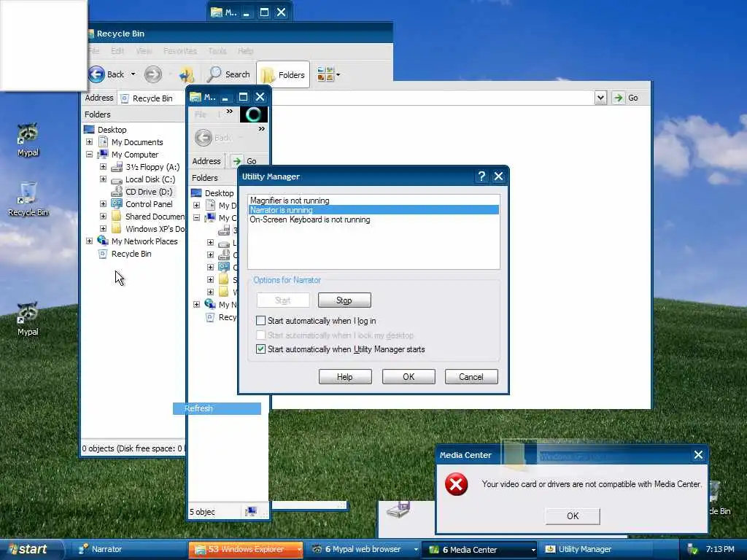
Task: Click the question mark help icon
Action: (481, 176)
